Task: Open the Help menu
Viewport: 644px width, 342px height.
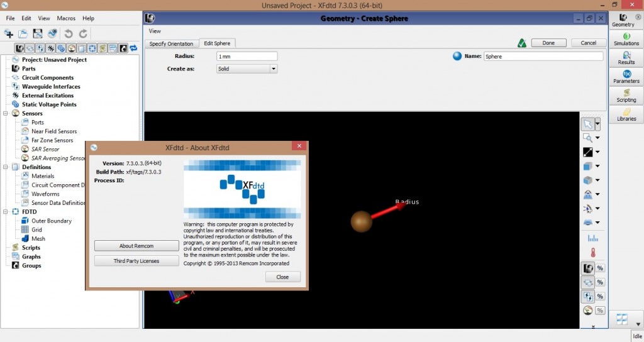Action: [x=88, y=18]
